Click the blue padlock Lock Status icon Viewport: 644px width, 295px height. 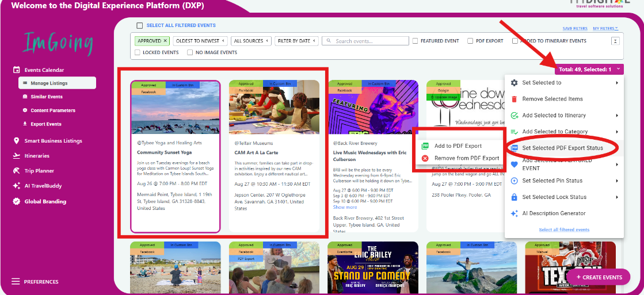click(514, 197)
